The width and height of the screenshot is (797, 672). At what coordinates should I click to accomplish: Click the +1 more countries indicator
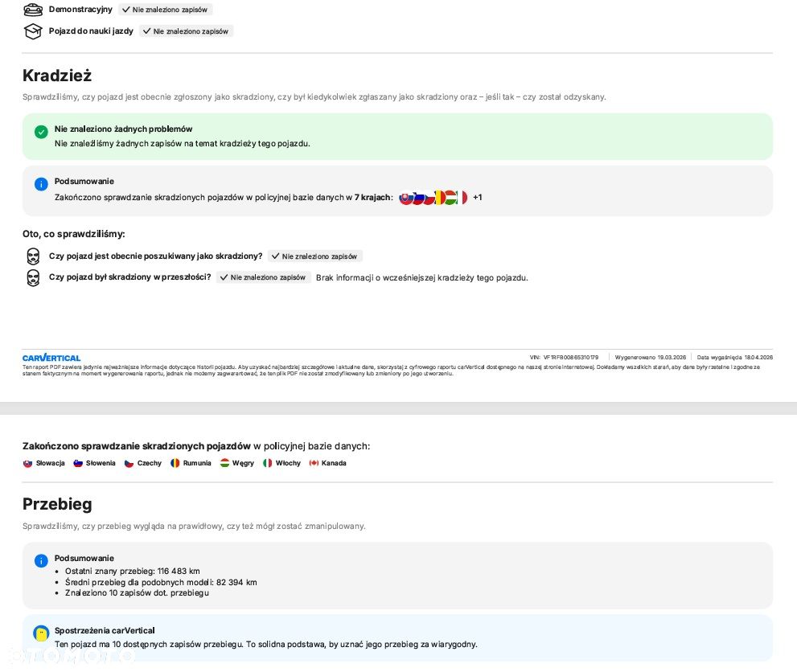coord(477,198)
